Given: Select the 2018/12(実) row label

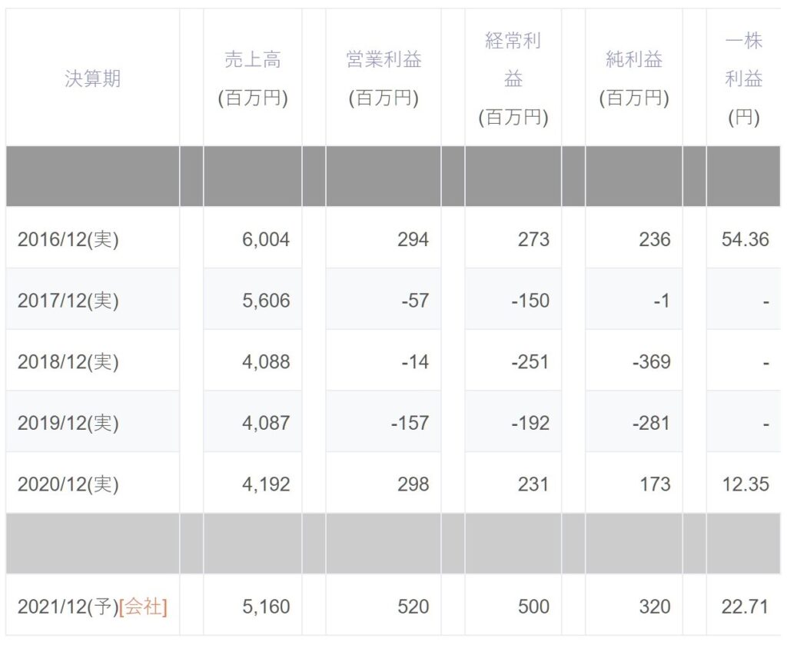Looking at the screenshot, I should point(68,361).
